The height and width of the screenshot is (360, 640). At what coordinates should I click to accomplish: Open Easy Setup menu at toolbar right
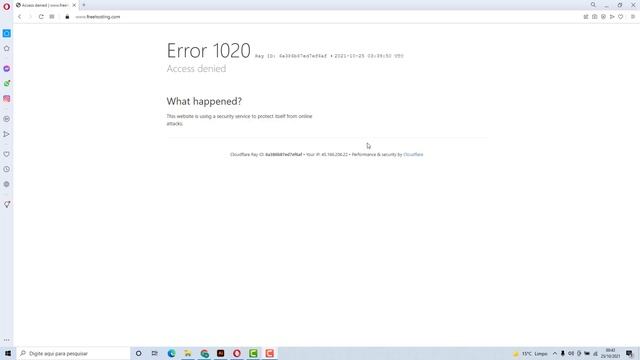point(633,17)
